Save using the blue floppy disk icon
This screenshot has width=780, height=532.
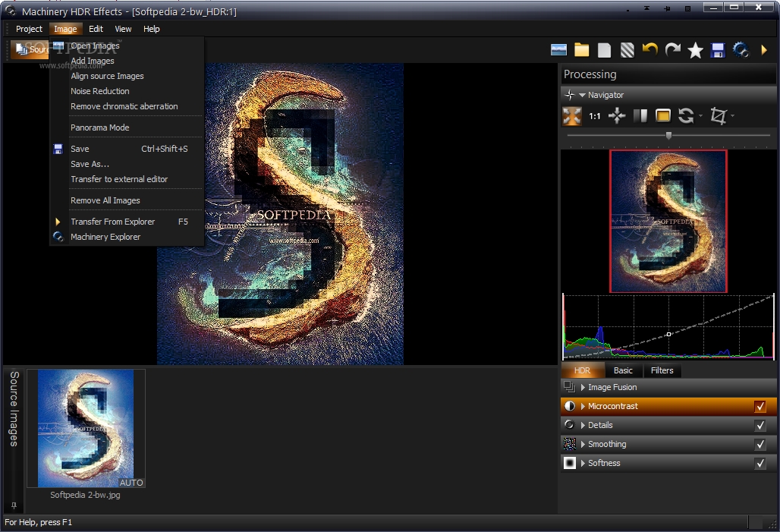pyautogui.click(x=717, y=50)
